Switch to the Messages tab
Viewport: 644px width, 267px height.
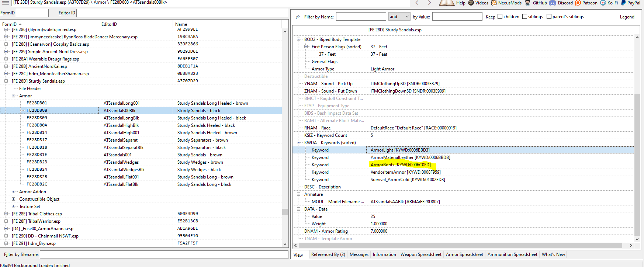pyautogui.click(x=359, y=254)
